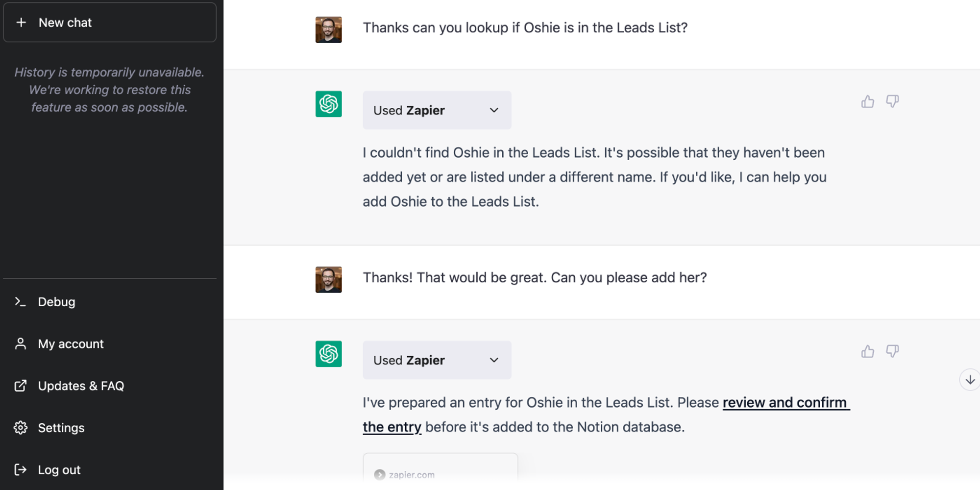Screen dimensions: 980x490
Task: Click the ChatGPT logo on the first Zapier reply
Action: coord(328,104)
